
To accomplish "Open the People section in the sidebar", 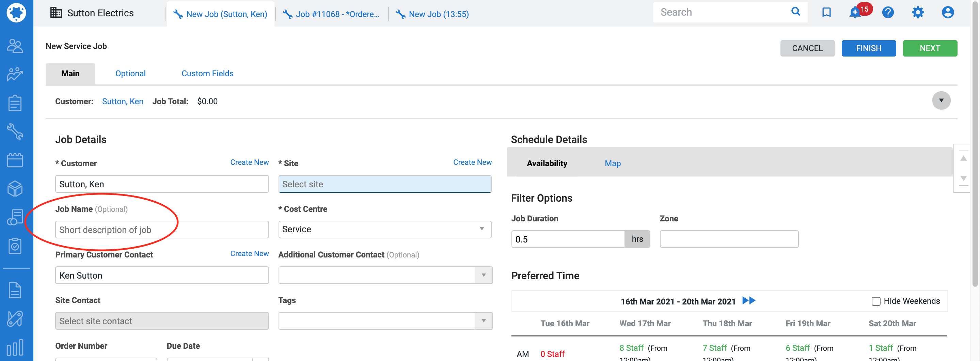I will point(15,46).
